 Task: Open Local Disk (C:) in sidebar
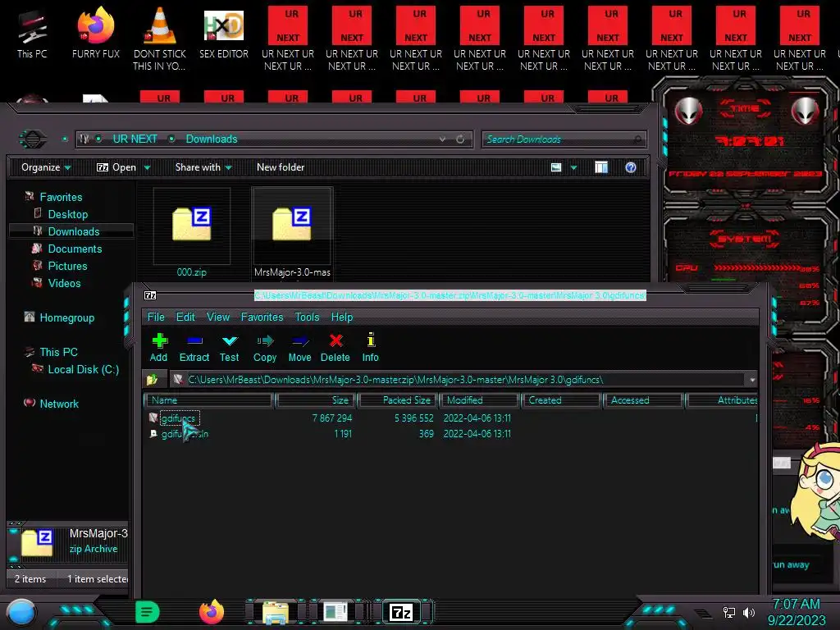pos(84,369)
